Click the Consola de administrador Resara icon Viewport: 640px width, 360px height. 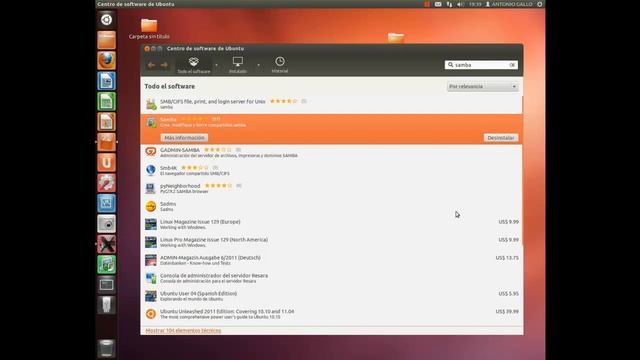click(x=151, y=278)
